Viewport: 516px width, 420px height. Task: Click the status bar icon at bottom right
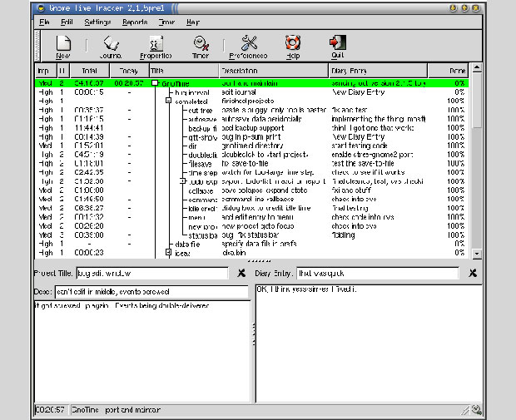tap(476, 410)
